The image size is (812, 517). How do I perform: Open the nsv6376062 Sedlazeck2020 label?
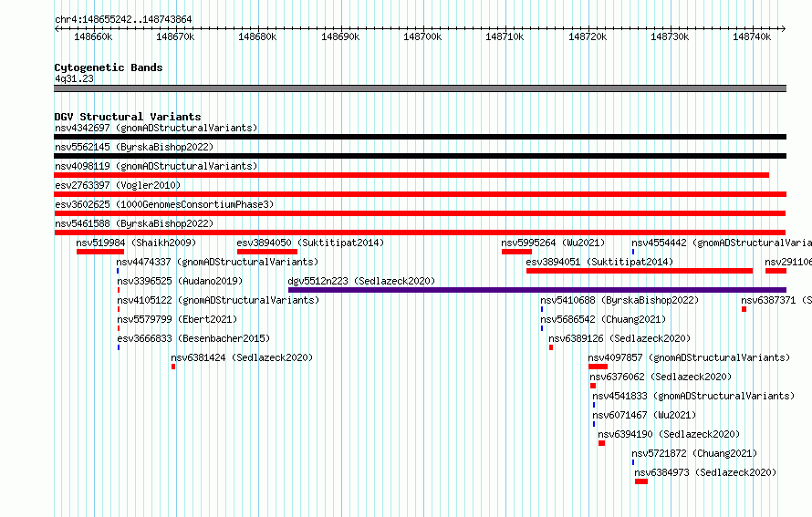coord(661,377)
